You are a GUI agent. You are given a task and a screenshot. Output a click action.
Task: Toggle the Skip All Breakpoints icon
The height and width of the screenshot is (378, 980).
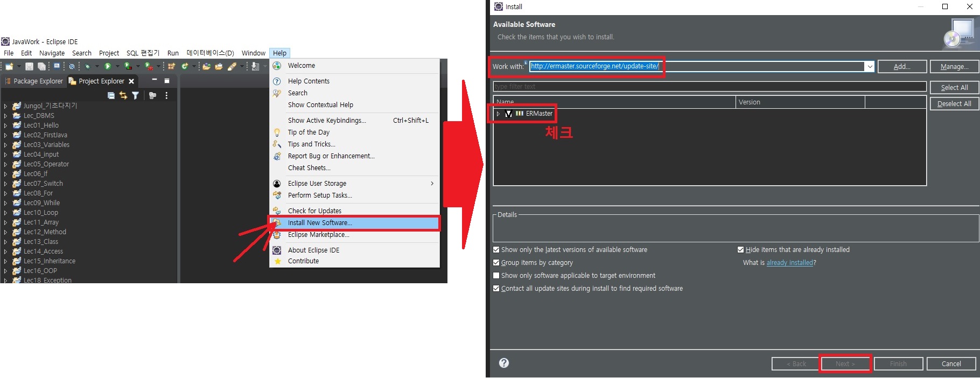72,66
